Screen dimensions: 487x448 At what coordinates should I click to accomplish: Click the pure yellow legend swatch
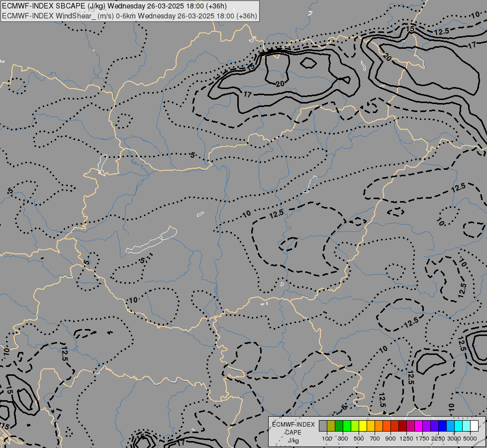coord(363,426)
